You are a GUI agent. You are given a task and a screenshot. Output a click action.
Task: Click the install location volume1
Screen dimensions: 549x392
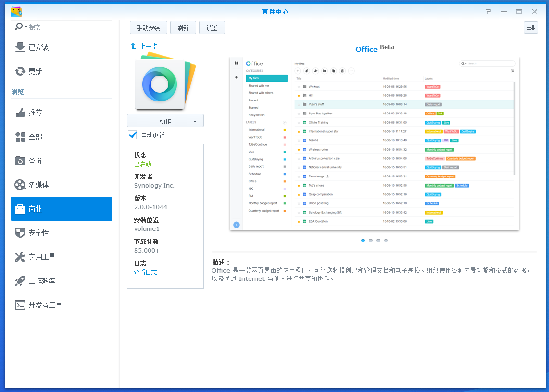[x=147, y=229]
